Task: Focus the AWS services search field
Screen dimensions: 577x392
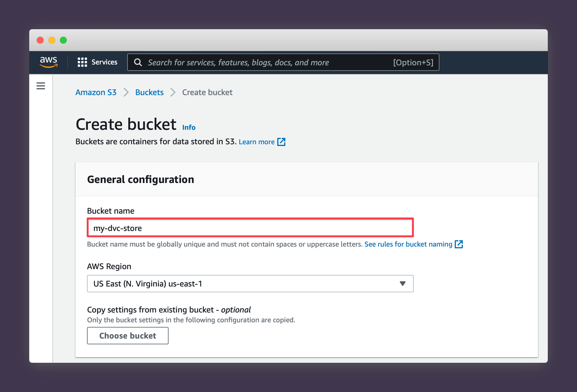Action: click(283, 62)
